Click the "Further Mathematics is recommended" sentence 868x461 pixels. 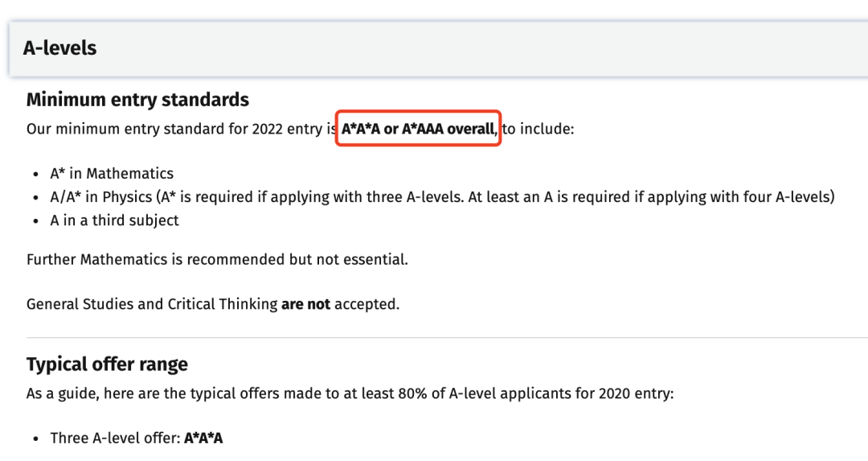[x=217, y=259]
